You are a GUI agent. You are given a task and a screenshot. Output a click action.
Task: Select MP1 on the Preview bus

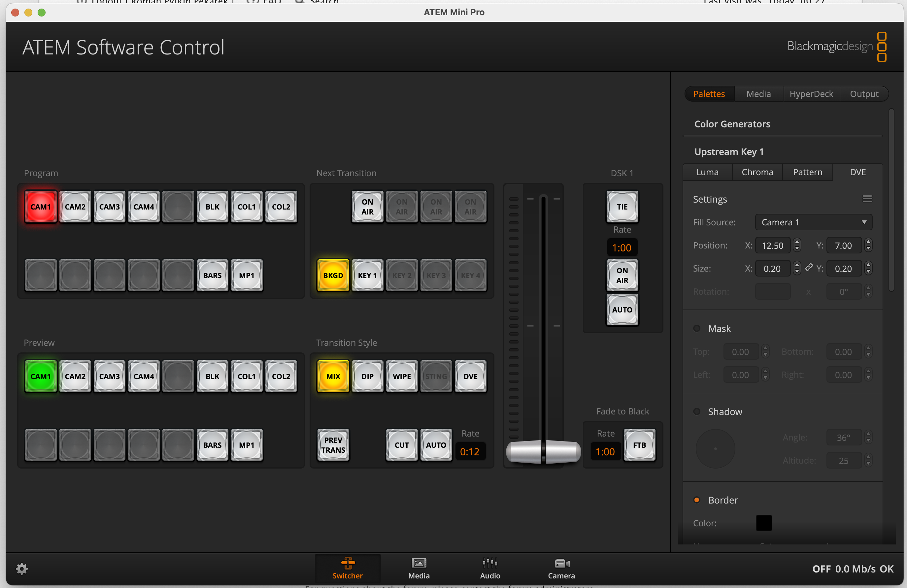coord(247,445)
